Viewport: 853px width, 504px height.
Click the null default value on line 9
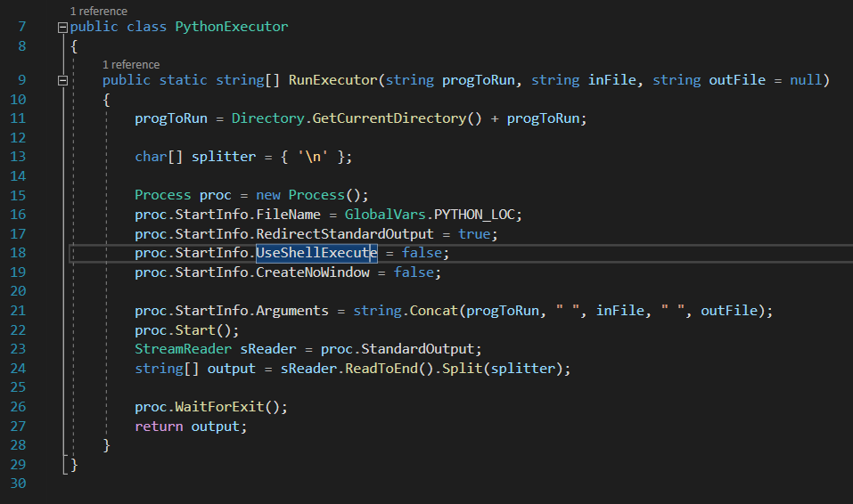click(806, 80)
